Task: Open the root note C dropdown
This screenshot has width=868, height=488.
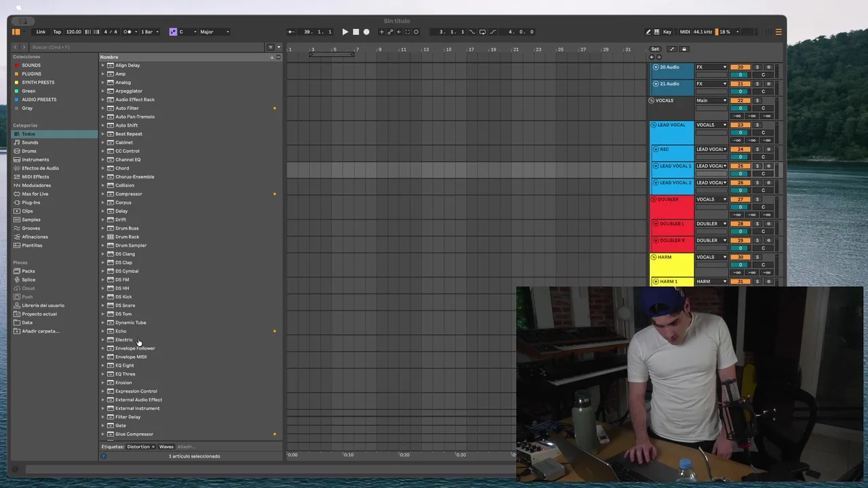Action: [x=188, y=32]
